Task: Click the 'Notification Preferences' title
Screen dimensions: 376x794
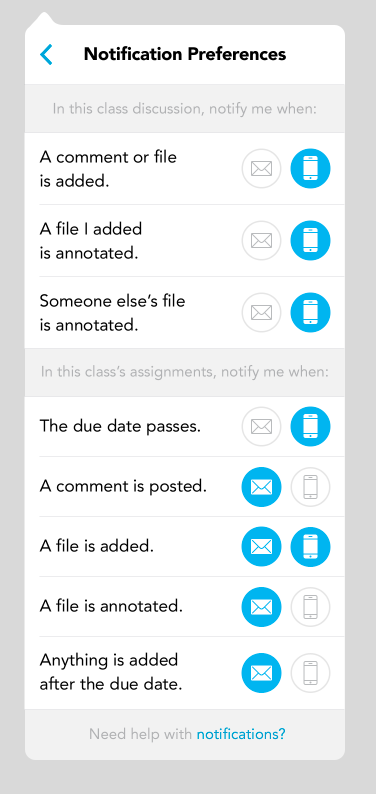Action: [x=185, y=54]
